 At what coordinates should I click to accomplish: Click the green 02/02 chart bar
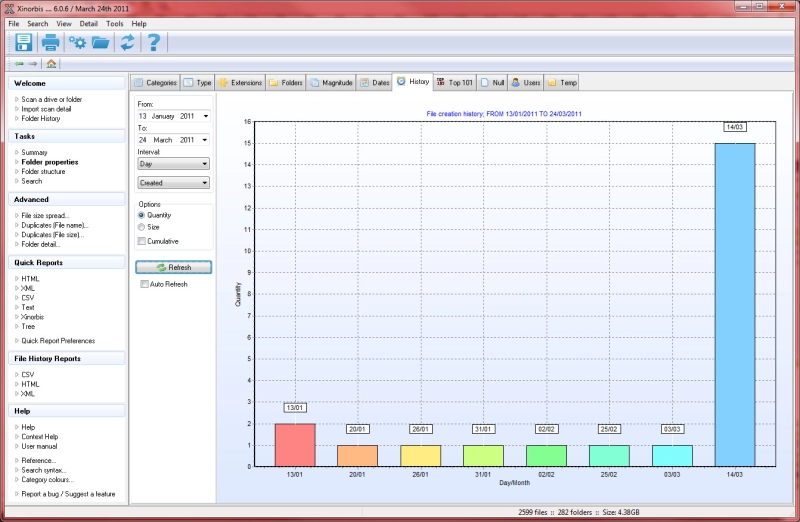(x=546, y=456)
